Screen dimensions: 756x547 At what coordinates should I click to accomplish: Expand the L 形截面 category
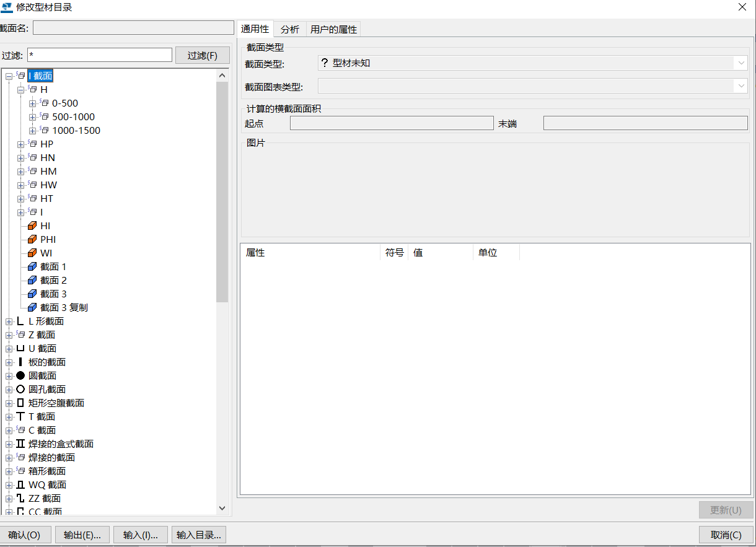tap(9, 322)
